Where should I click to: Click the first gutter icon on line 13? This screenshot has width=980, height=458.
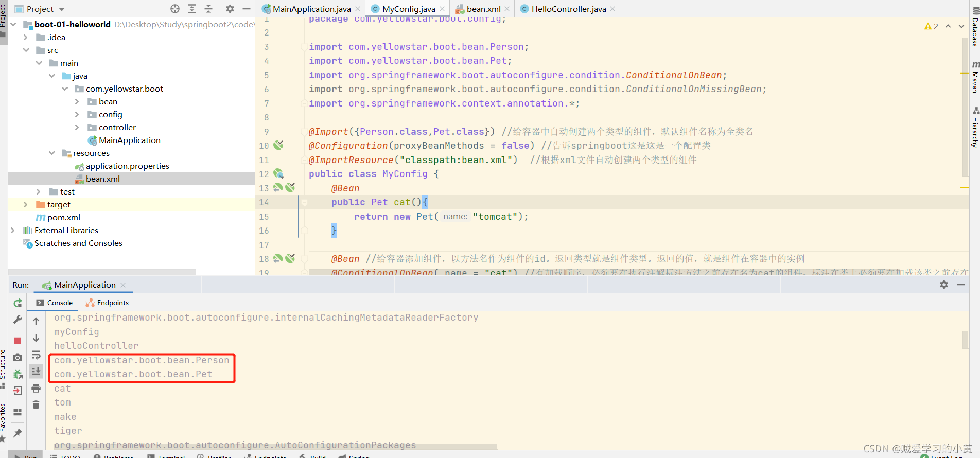click(278, 187)
